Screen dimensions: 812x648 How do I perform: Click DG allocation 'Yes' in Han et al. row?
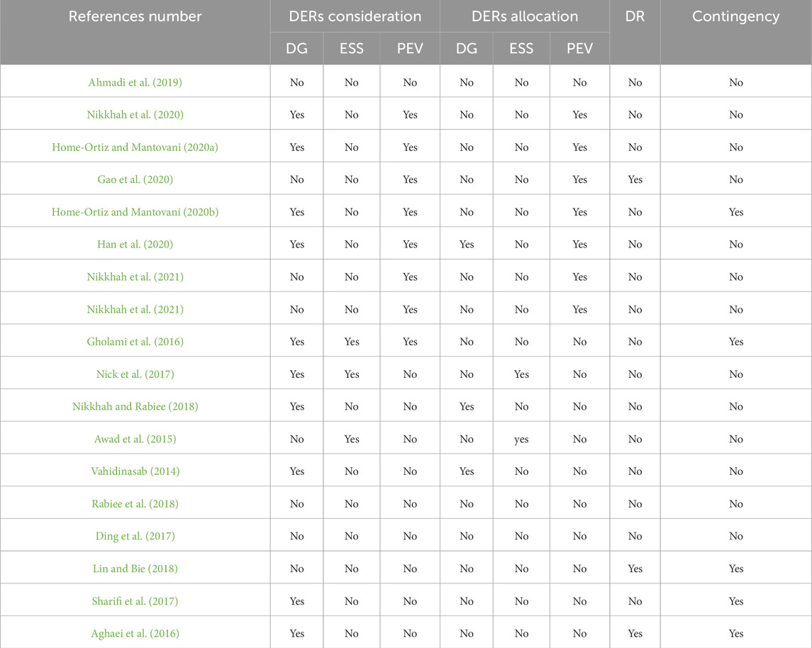pos(467,245)
